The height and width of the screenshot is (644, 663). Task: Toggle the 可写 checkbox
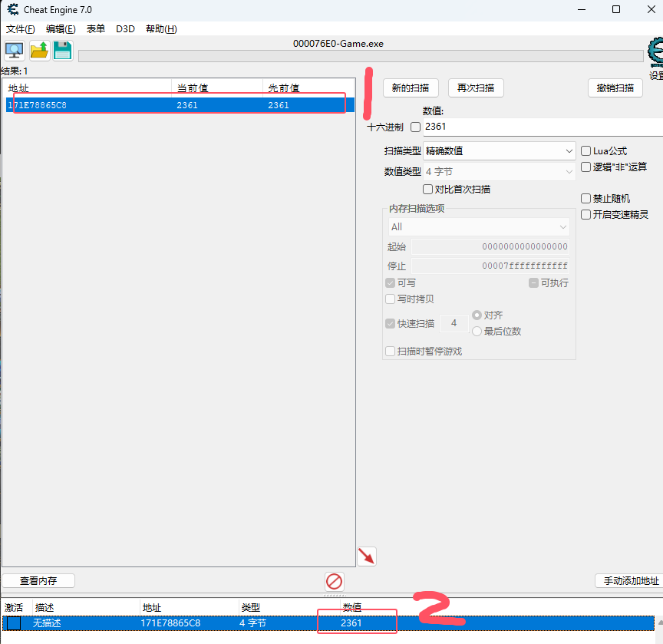click(x=391, y=283)
